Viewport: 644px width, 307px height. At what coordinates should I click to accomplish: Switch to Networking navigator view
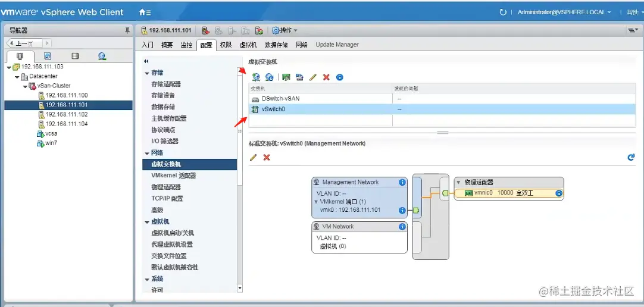click(x=102, y=57)
